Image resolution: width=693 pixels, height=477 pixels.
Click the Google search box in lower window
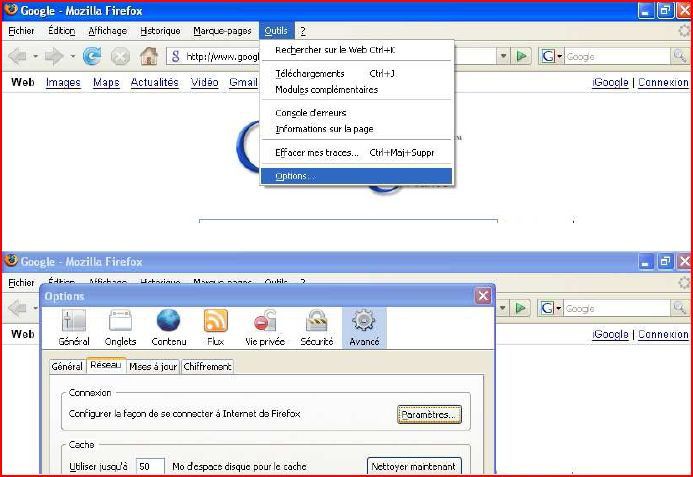point(617,308)
